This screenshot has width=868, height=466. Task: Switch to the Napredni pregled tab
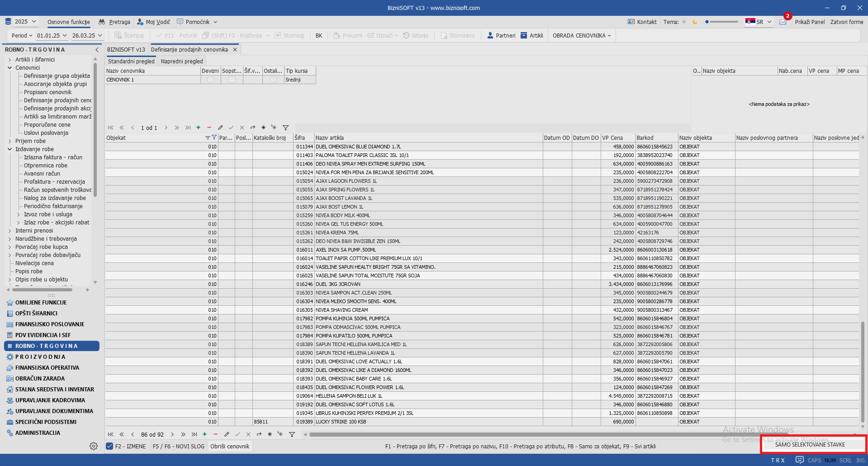pyautogui.click(x=182, y=61)
